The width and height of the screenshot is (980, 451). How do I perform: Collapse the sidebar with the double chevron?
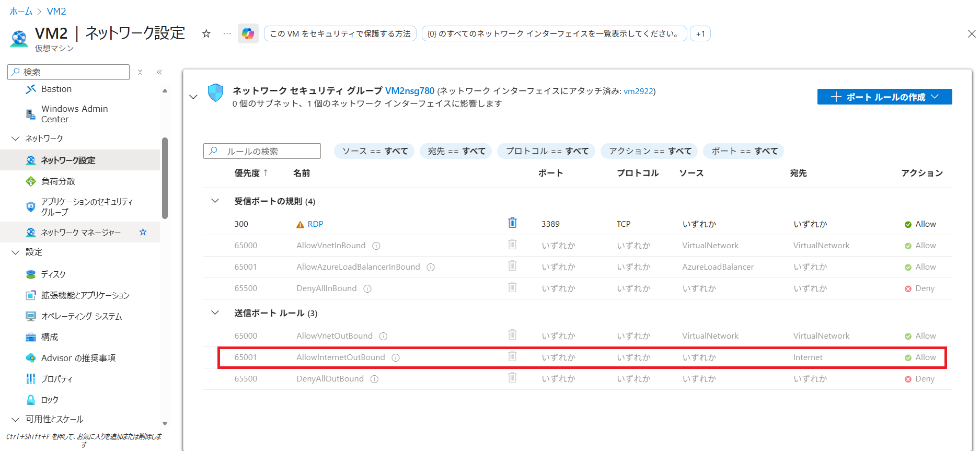coord(159,72)
